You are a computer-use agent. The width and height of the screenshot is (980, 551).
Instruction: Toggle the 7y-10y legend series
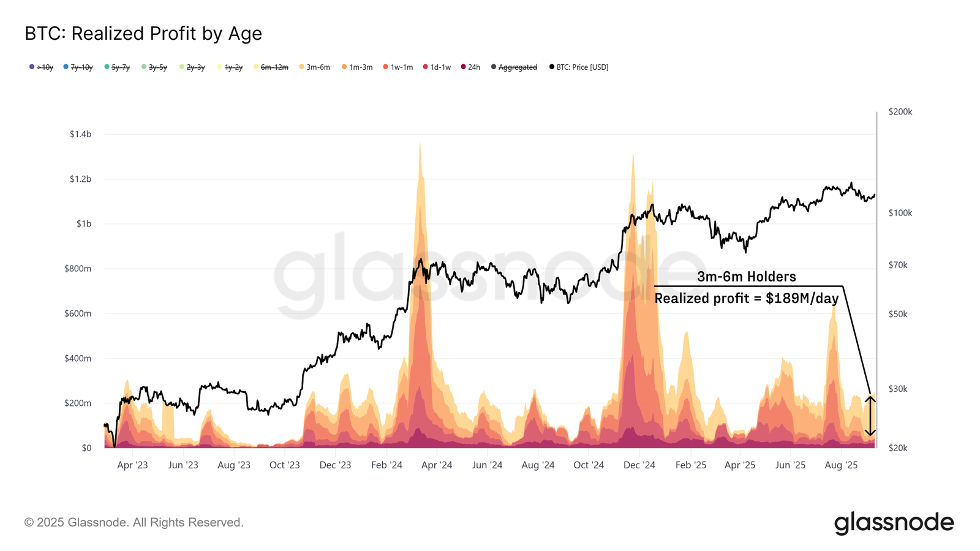tap(78, 67)
